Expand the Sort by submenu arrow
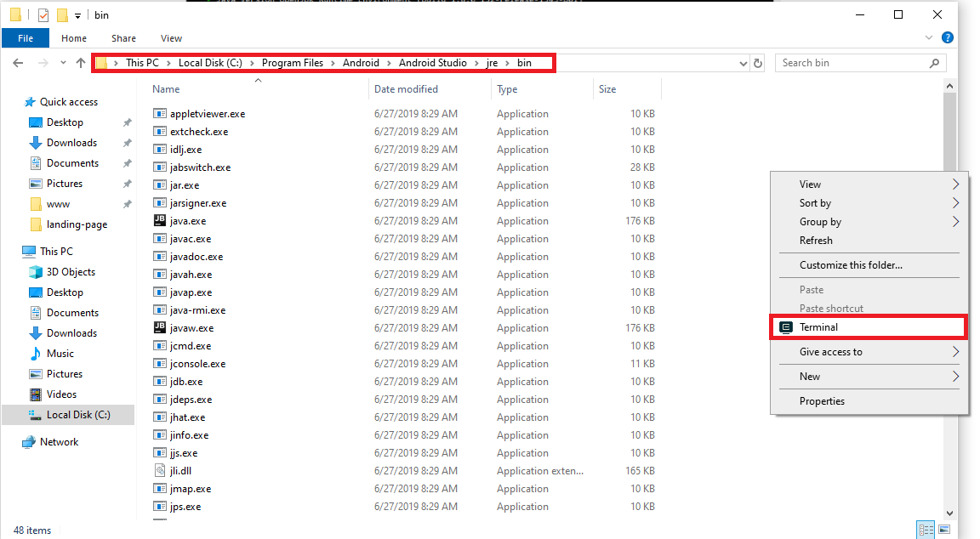 click(955, 203)
